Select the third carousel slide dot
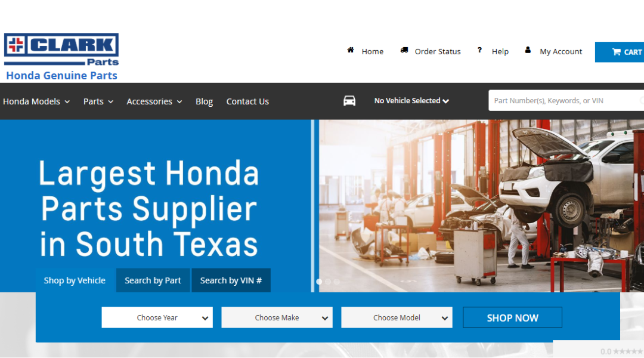The width and height of the screenshot is (644, 358). (337, 282)
